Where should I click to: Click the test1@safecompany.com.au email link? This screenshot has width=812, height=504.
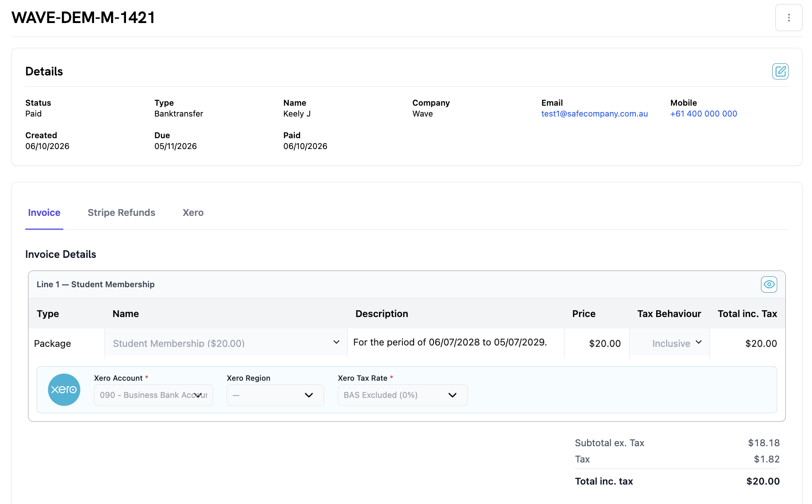click(x=594, y=114)
